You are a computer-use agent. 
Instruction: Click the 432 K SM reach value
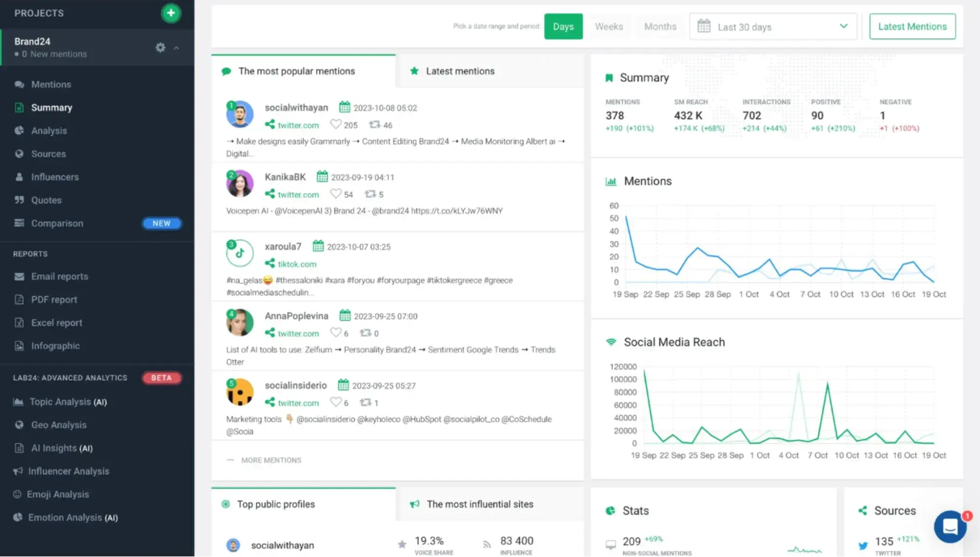[x=688, y=116]
